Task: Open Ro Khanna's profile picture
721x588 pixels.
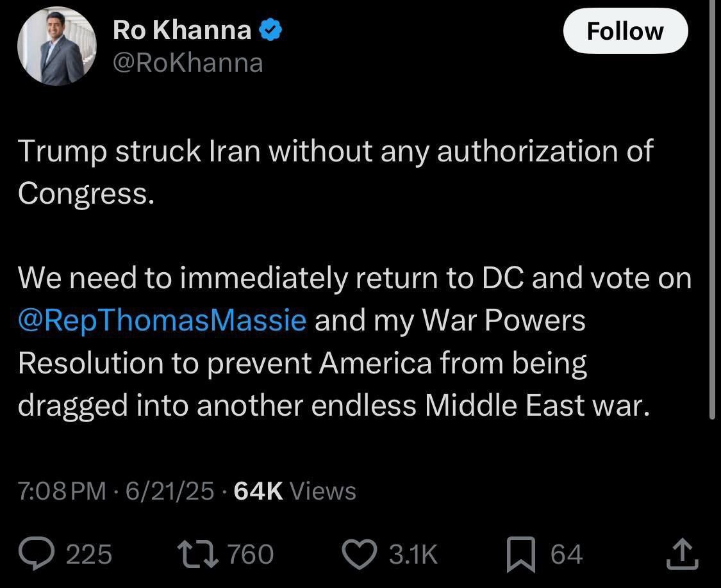Action: point(56,47)
